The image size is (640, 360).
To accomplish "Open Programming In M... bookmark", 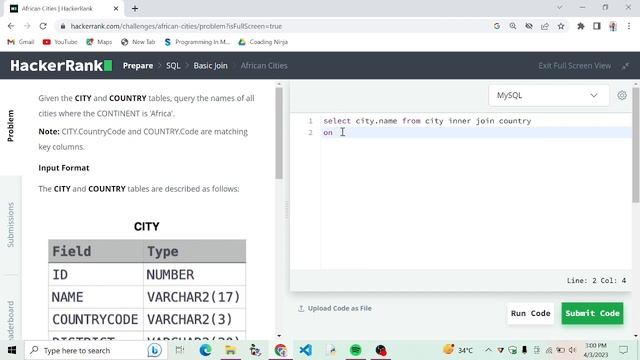I will pyautogui.click(x=197, y=42).
